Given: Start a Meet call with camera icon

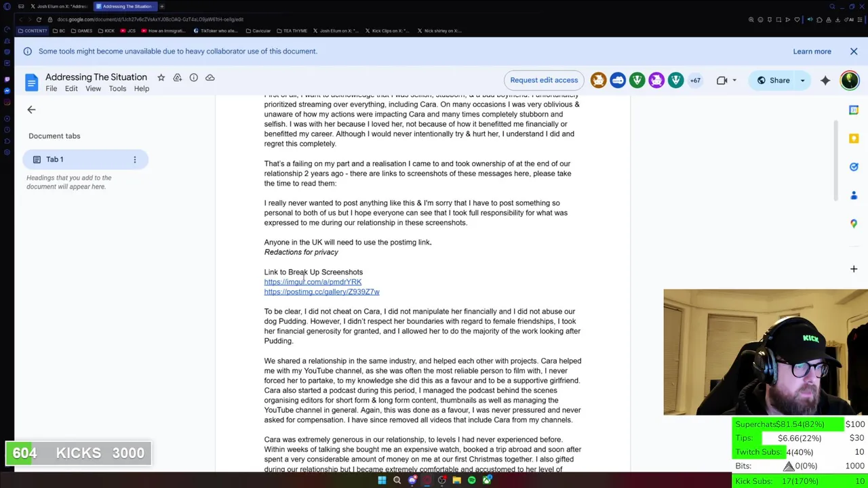Looking at the screenshot, I should pyautogui.click(x=722, y=81).
